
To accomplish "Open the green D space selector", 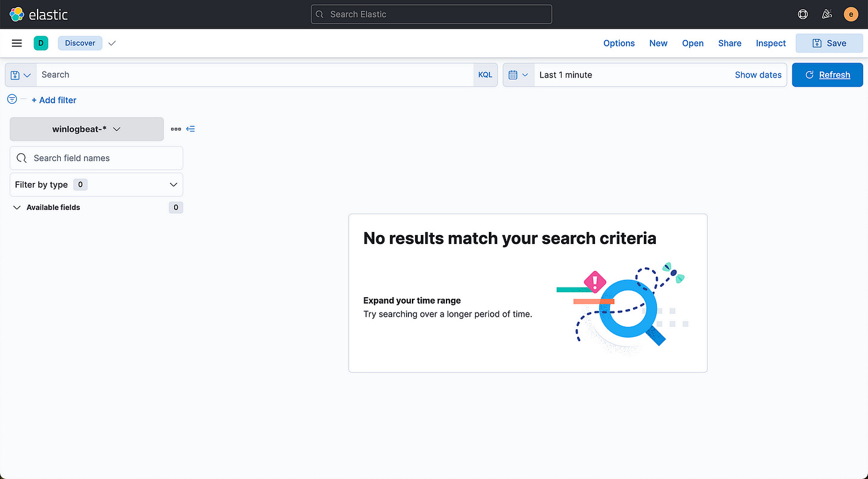I will tap(41, 43).
